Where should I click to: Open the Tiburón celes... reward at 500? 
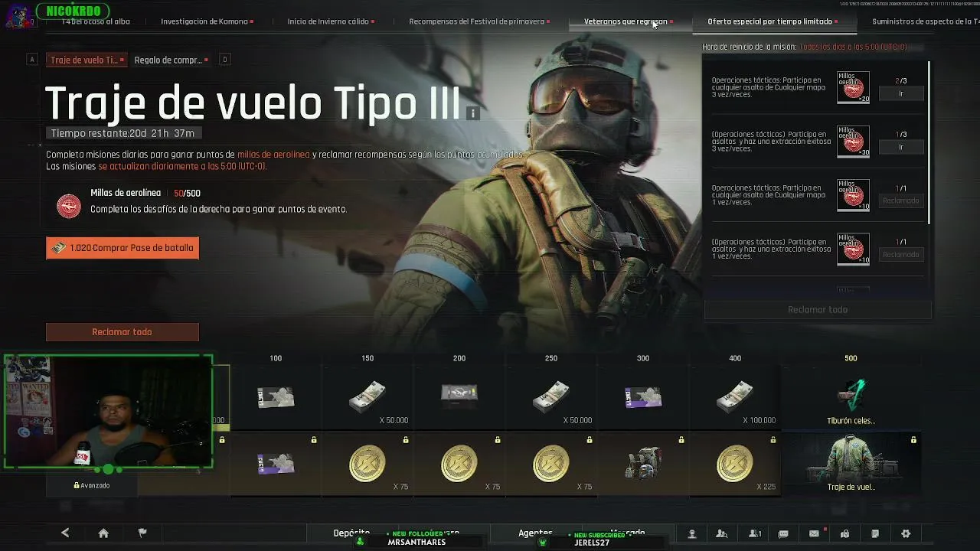(x=851, y=397)
